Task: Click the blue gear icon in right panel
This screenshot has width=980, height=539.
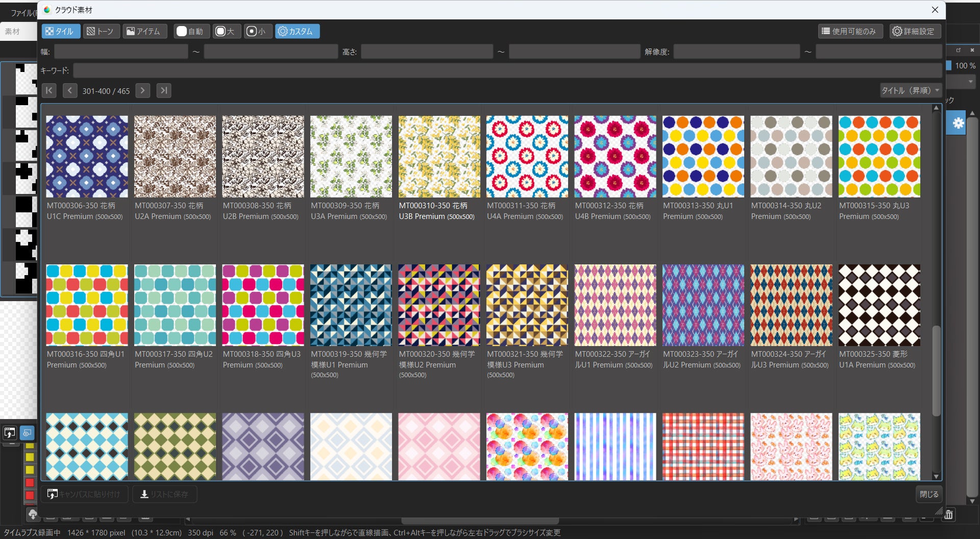Action: (x=958, y=123)
